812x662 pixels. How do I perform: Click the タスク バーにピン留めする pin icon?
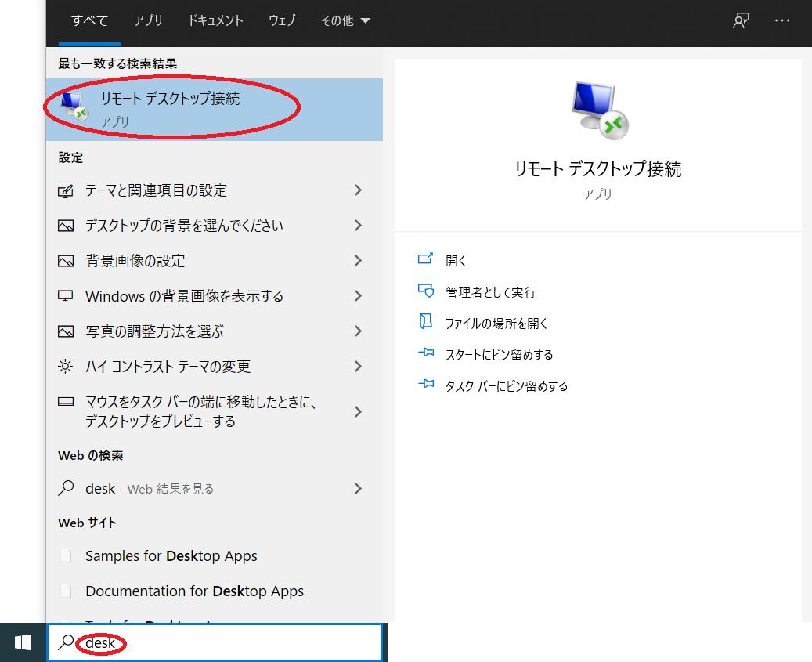pos(425,385)
